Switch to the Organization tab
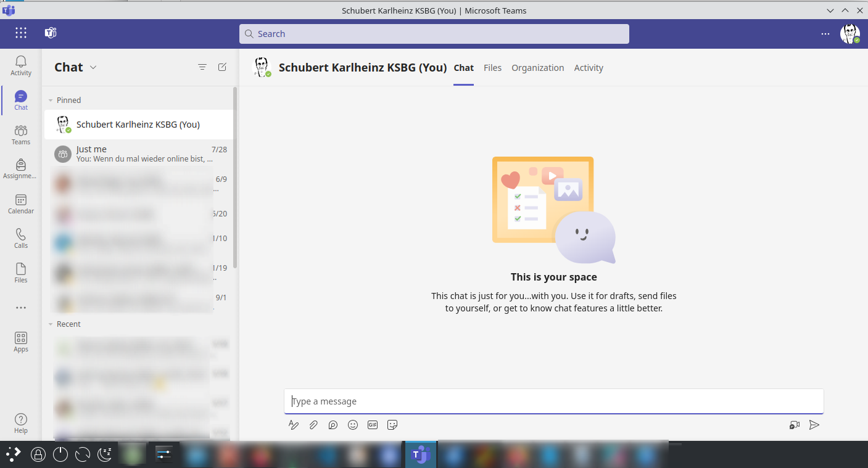868x468 pixels. (x=537, y=68)
